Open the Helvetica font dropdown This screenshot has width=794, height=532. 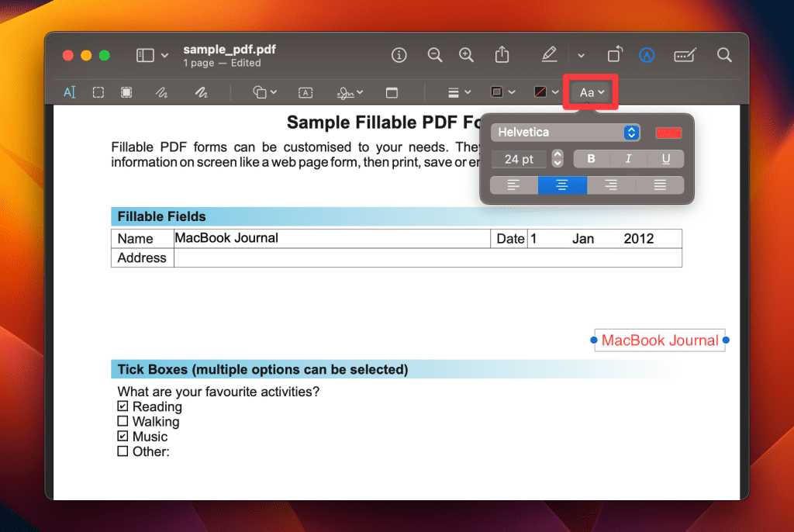(565, 133)
